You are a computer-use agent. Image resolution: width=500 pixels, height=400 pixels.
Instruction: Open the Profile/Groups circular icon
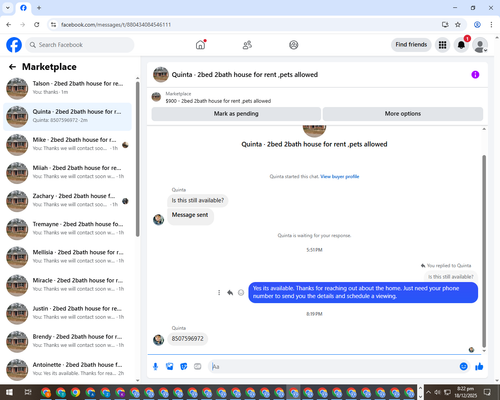[x=294, y=45]
